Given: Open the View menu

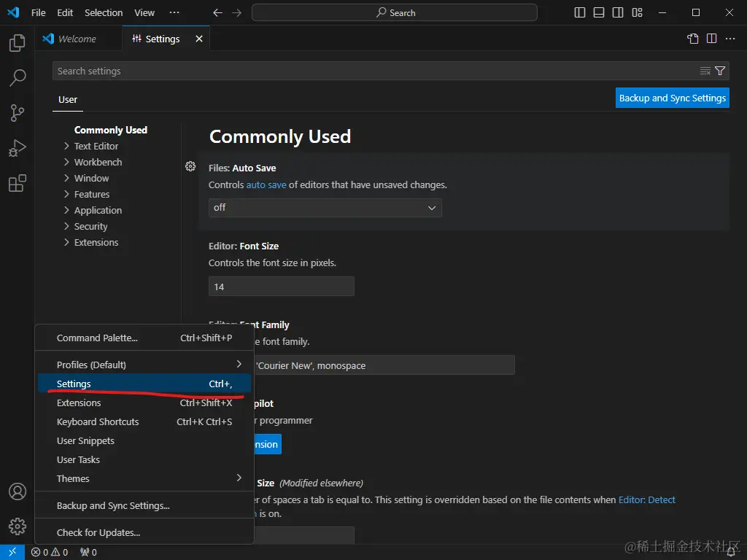Looking at the screenshot, I should point(144,13).
